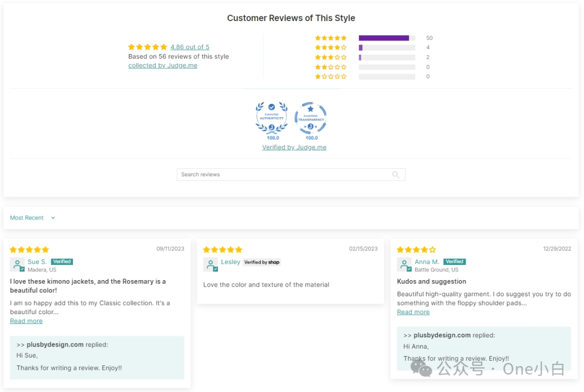Image resolution: width=584 pixels, height=392 pixels.
Task: Click the Diamond Authenticity badge
Action: (272, 118)
